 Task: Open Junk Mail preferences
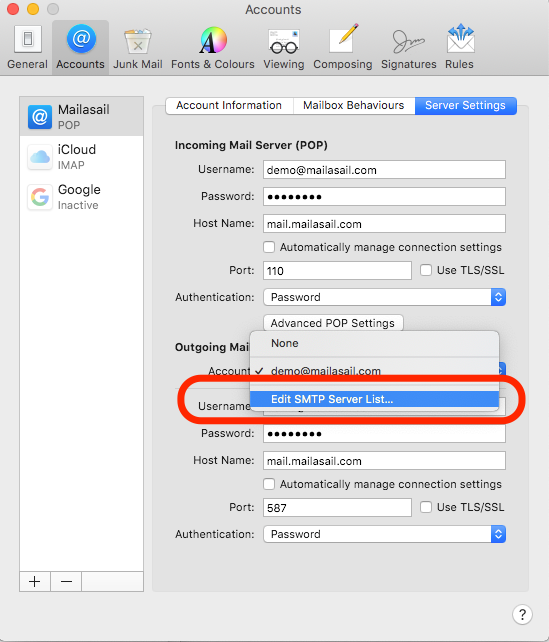[x=138, y=47]
